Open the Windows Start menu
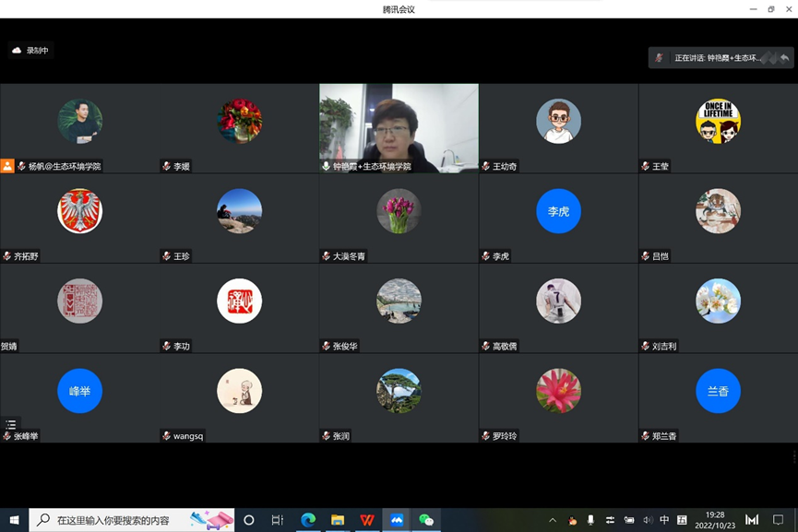 point(14,520)
